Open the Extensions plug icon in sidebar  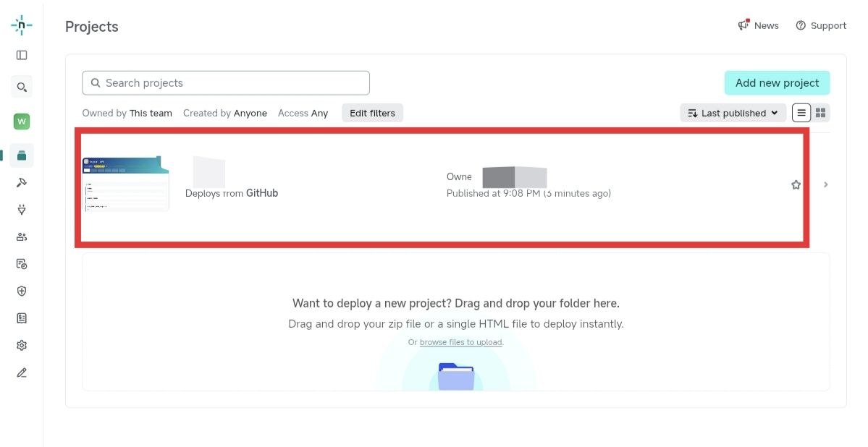pos(22,210)
